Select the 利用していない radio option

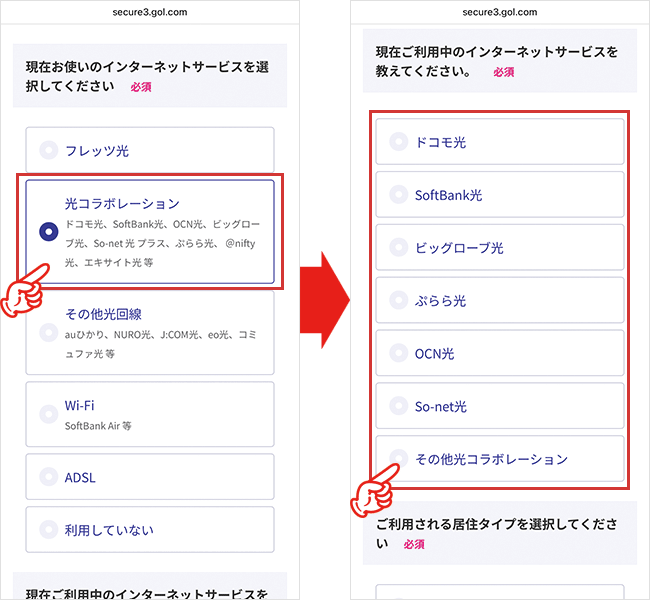coord(150,530)
